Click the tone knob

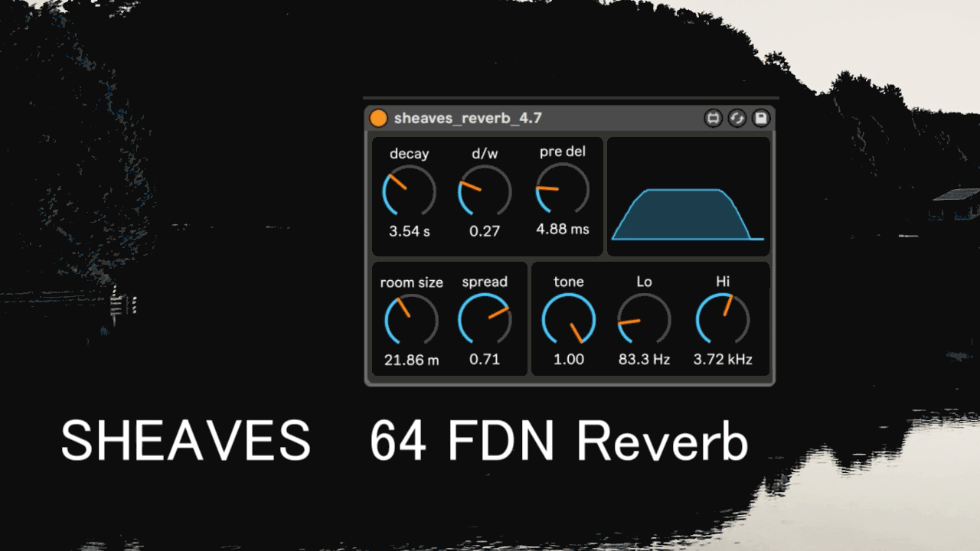569,320
